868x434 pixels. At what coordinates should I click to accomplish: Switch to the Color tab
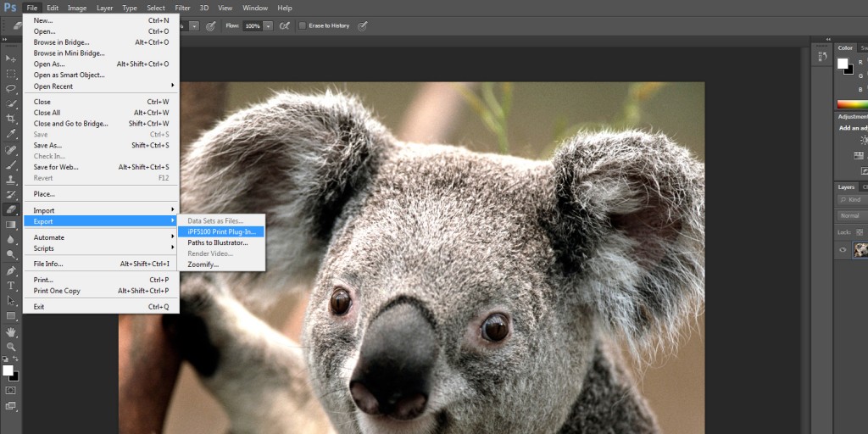845,48
